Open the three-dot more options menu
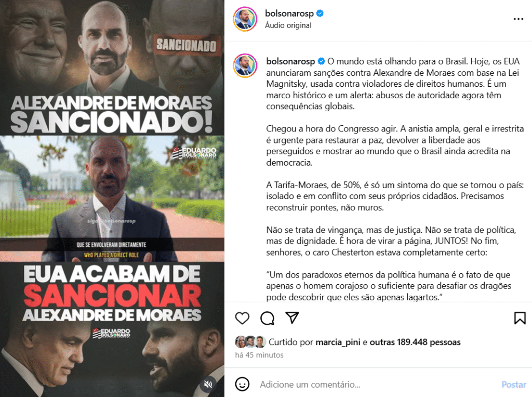Screen dimensions: 532x397 (x=518, y=19)
